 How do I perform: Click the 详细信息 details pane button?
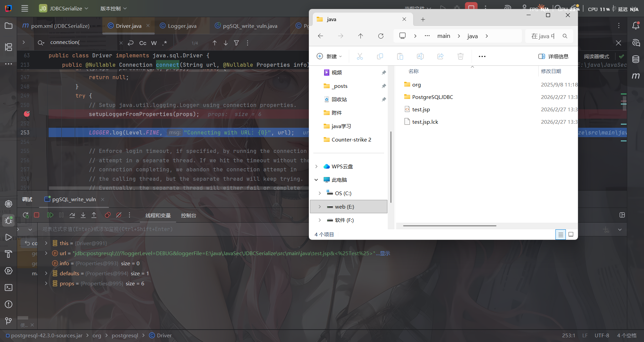coord(553,56)
